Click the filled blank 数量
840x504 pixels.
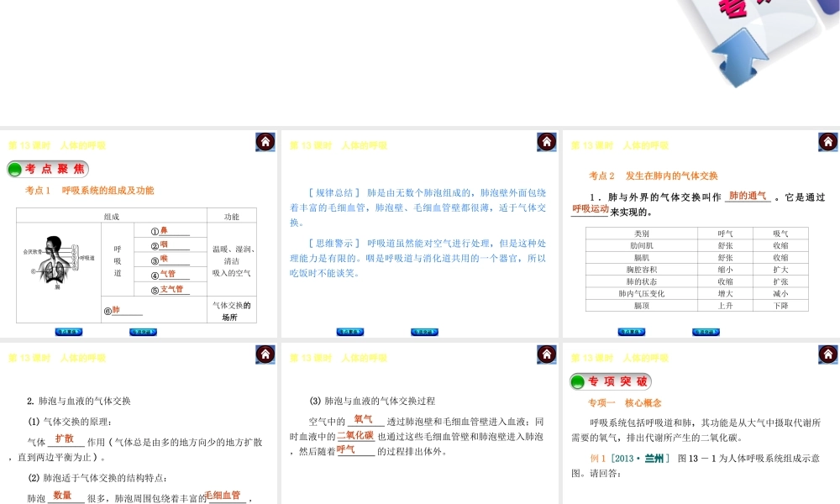[62, 496]
